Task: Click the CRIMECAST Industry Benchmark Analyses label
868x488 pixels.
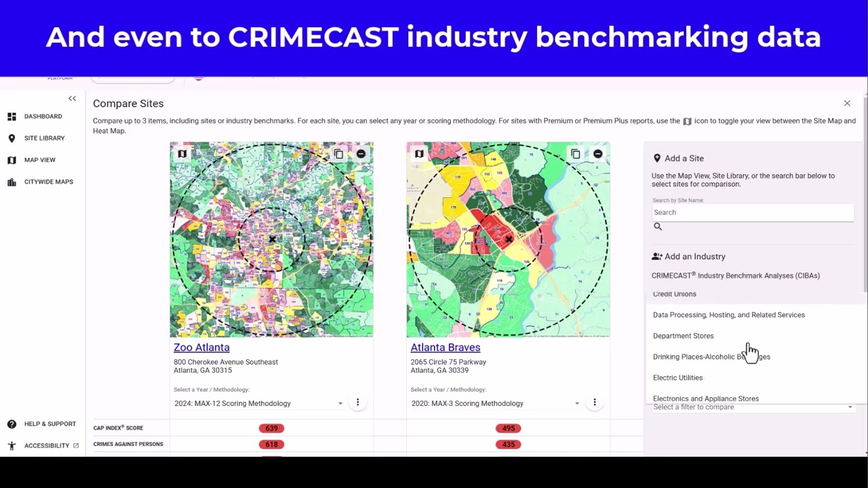Action: [736, 276]
